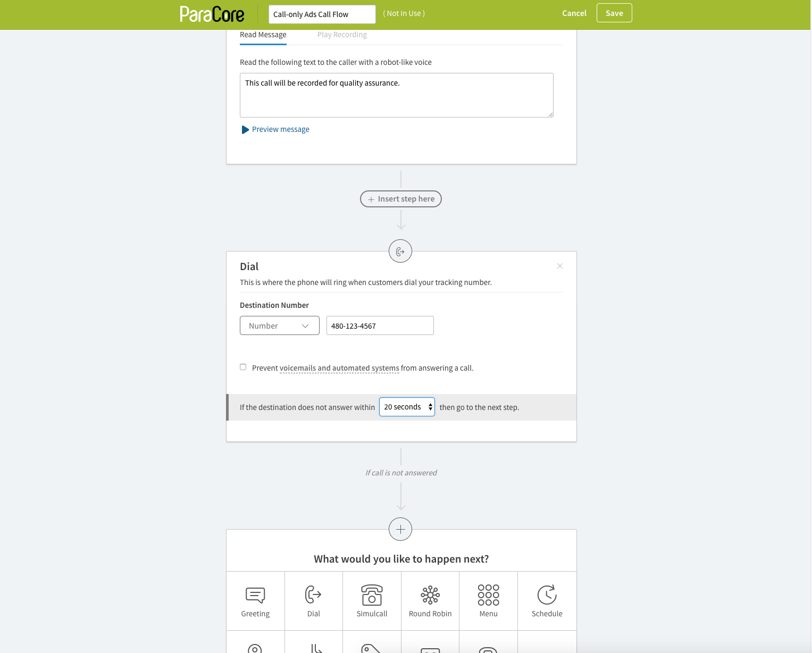This screenshot has width=812, height=653.
Task: Edit the call flow name field
Action: tap(322, 14)
